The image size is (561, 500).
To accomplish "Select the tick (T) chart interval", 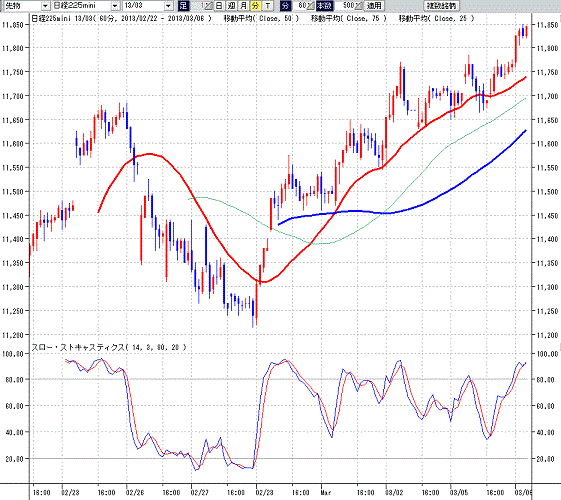I will (267, 6).
